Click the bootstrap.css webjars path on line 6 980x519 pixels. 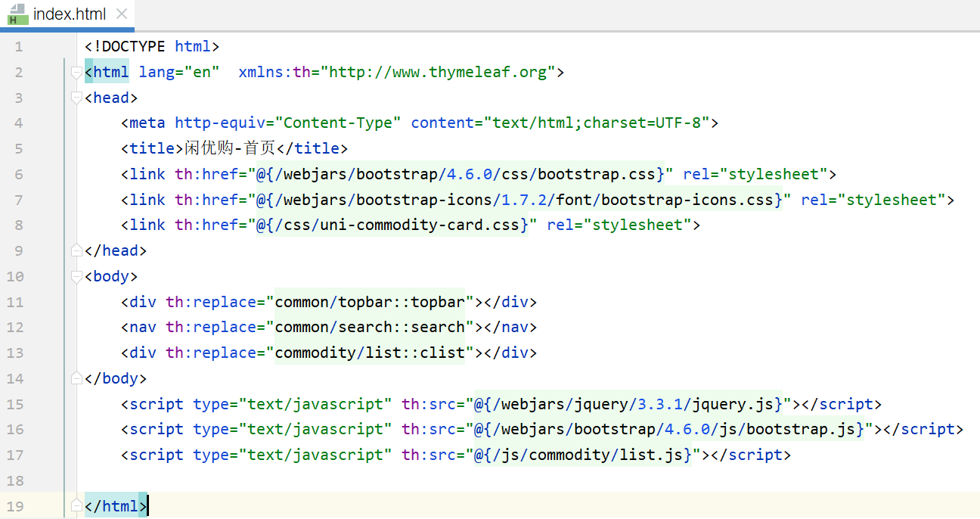461,174
